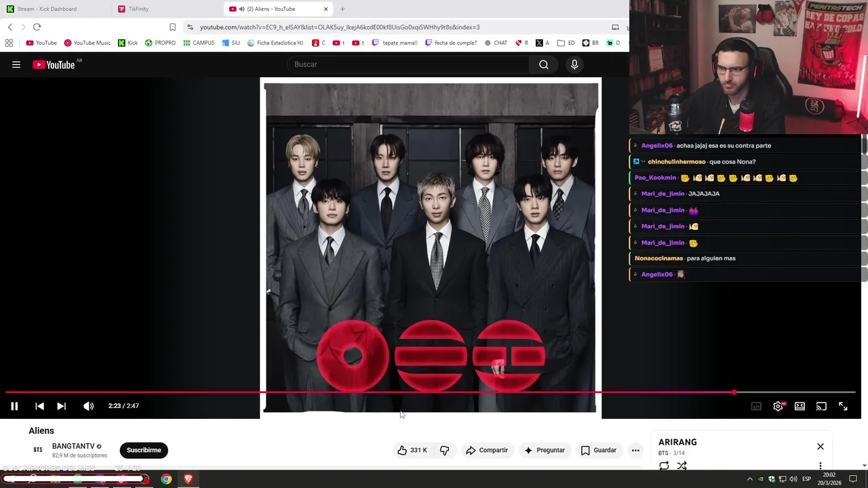This screenshot has height=488, width=868.
Task: Bookmark this page icon
Action: click(172, 27)
